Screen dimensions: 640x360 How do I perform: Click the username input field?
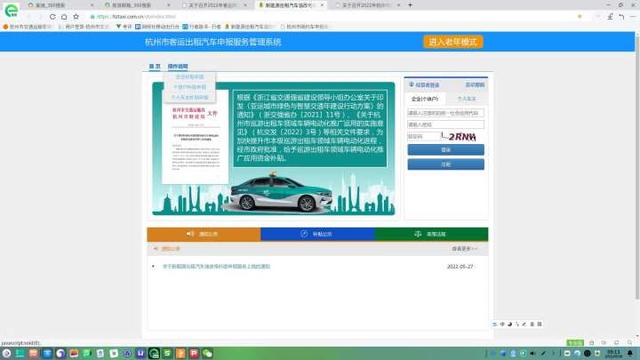pos(446,113)
